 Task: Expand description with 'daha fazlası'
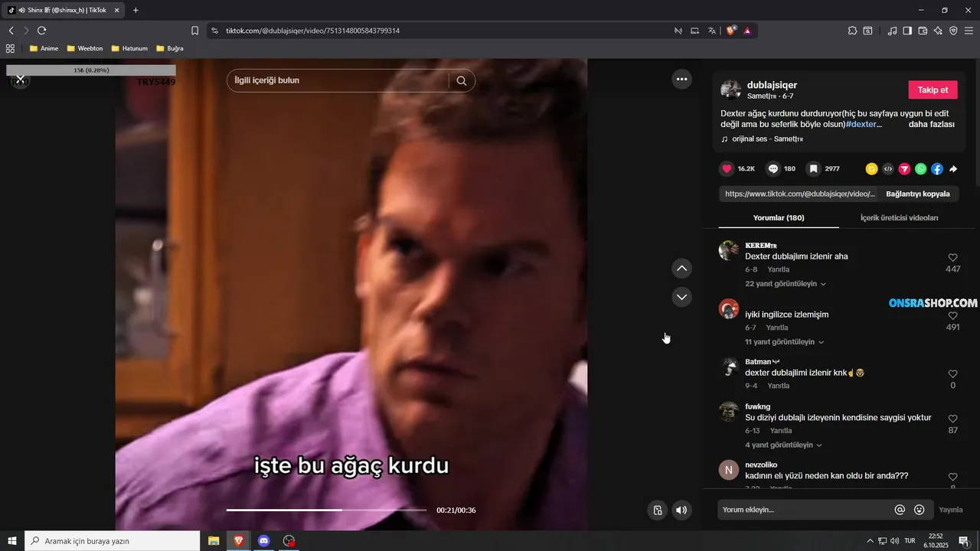pyautogui.click(x=931, y=124)
